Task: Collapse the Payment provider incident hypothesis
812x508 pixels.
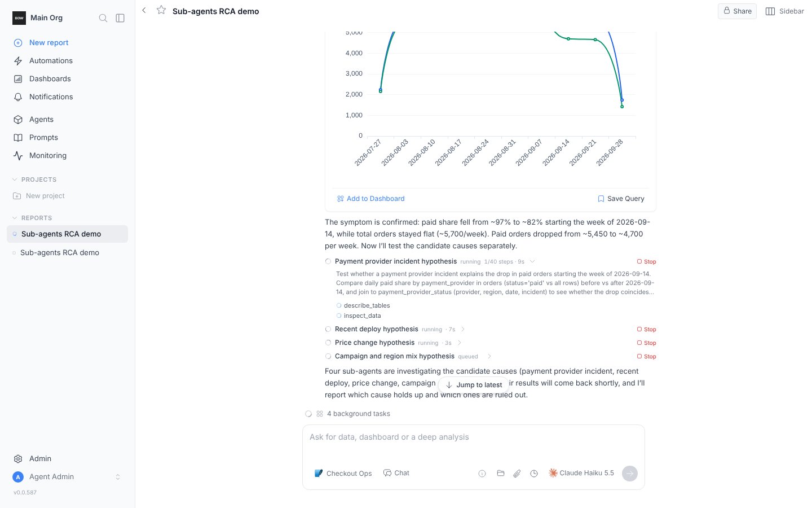Action: tap(532, 261)
